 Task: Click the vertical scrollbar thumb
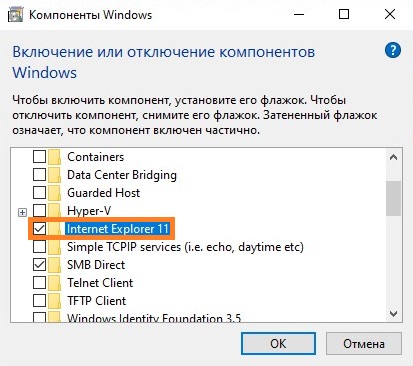393,199
